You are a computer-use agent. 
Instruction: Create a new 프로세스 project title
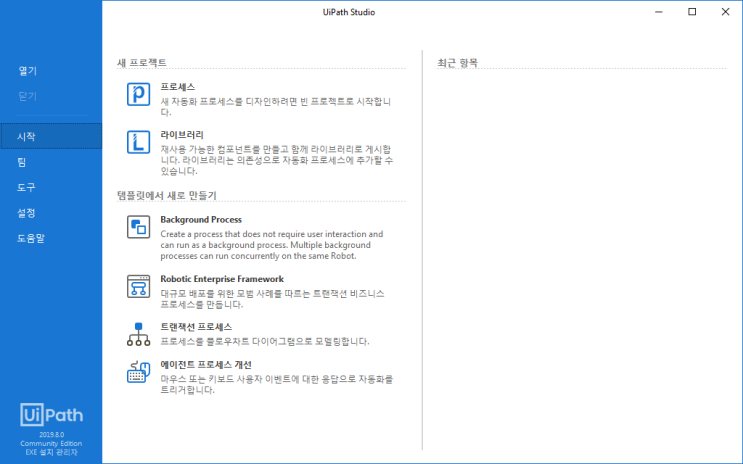click(x=178, y=87)
